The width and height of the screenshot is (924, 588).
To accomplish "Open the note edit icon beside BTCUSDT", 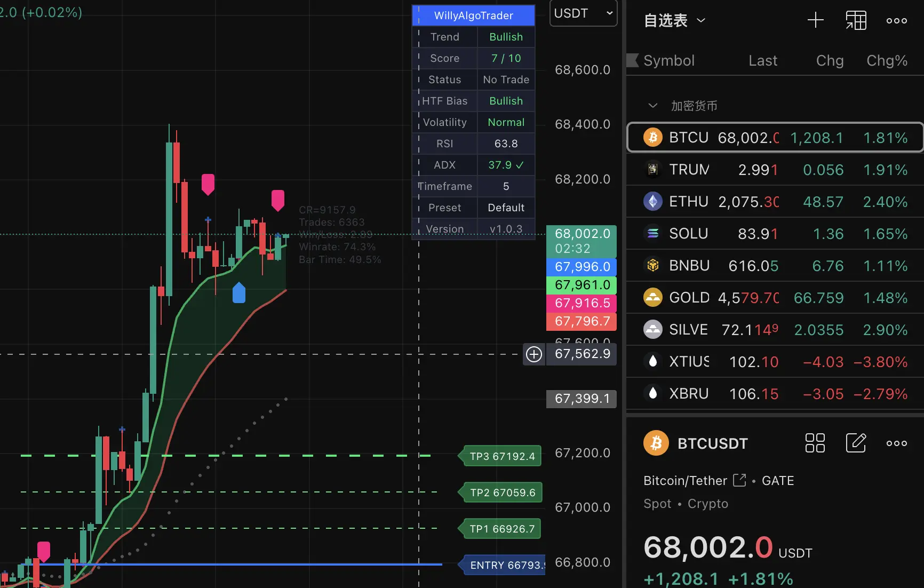I will click(856, 443).
